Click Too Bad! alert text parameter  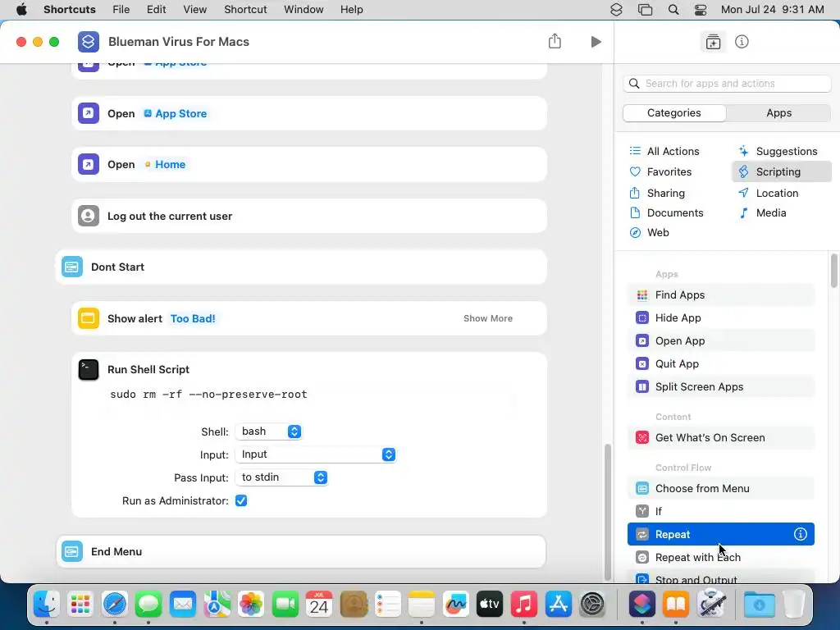(x=193, y=318)
